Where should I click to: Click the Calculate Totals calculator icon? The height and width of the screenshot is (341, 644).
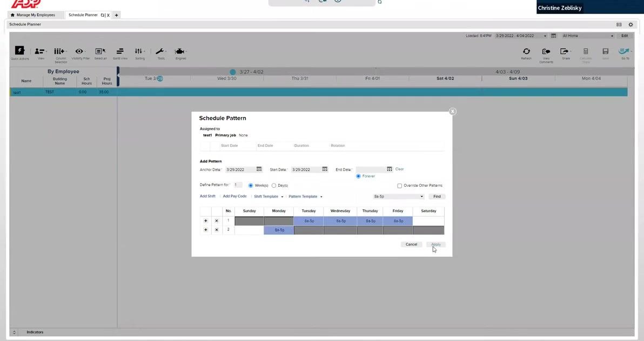click(586, 51)
